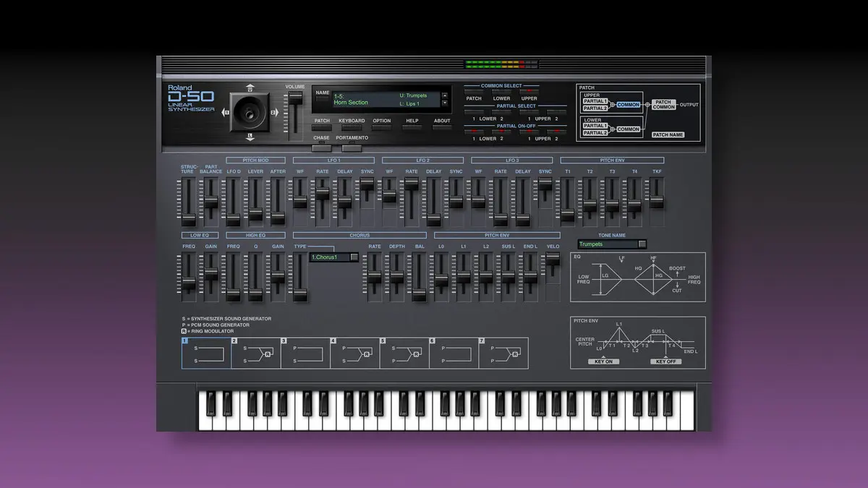The image size is (868, 488).
Task: Click the PATCH button below the display
Action: [x=322, y=128]
